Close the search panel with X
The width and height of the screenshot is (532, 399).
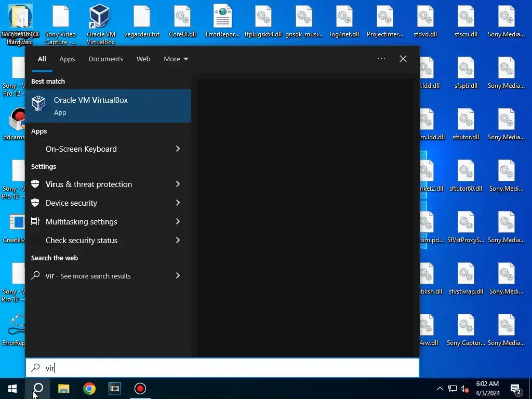[x=403, y=59]
